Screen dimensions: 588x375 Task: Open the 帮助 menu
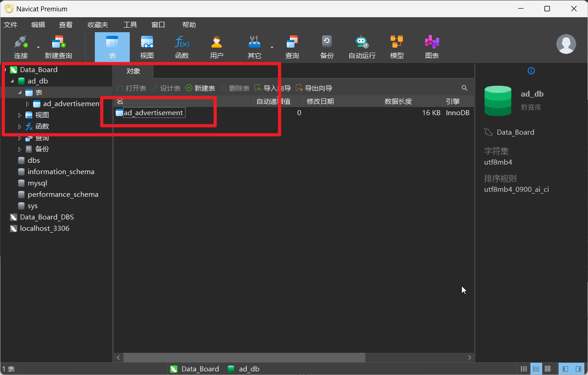coord(189,25)
